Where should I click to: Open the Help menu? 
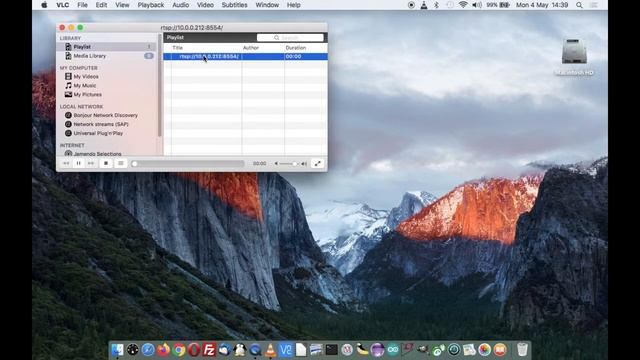293,5
